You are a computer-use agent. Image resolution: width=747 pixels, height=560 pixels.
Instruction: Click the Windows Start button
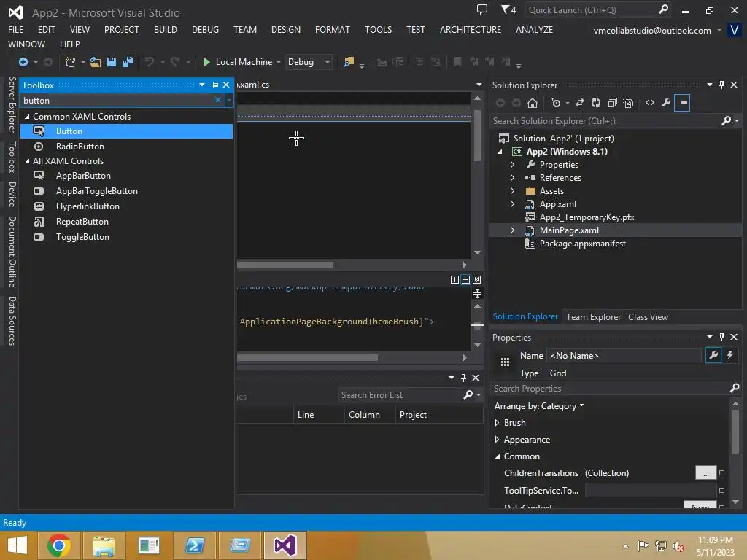click(x=18, y=545)
